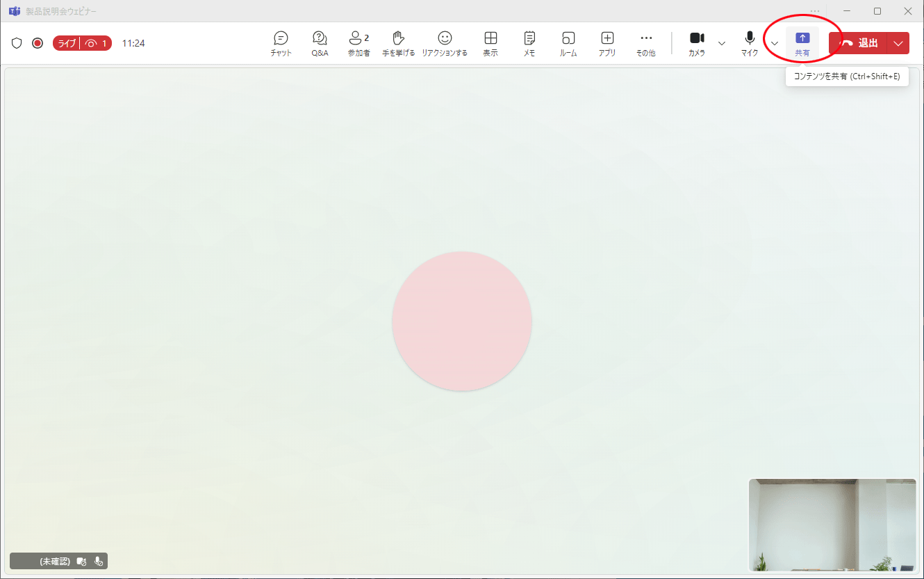This screenshot has height=579, width=924.
Task: Open the メモ (notes) panel
Action: (x=529, y=43)
